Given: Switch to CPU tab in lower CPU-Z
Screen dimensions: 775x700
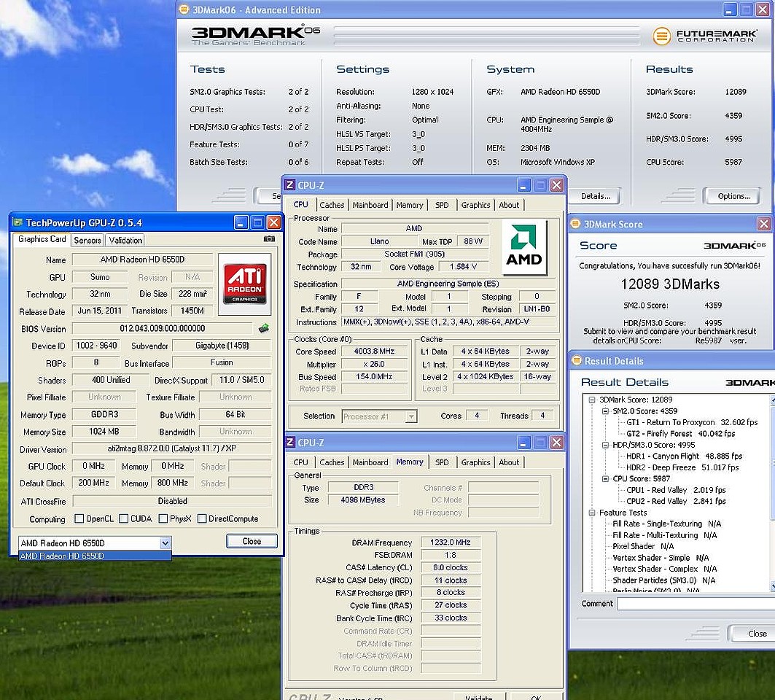Looking at the screenshot, I should [300, 462].
